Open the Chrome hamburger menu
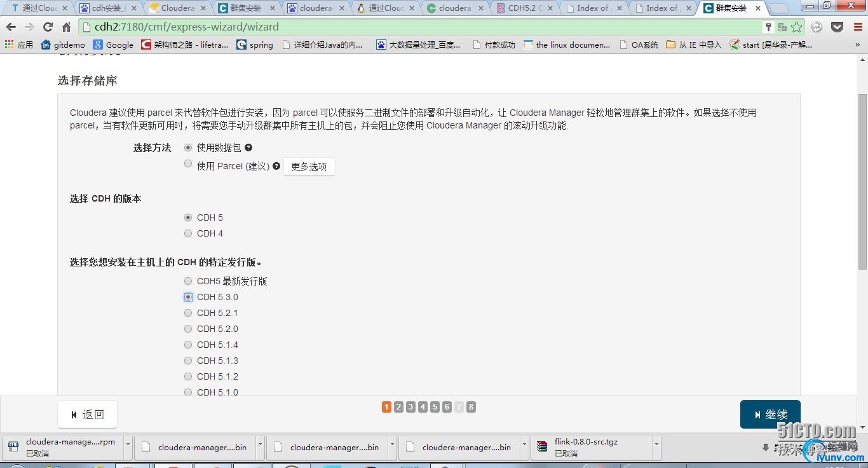This screenshot has height=468, width=868. pos(858,27)
